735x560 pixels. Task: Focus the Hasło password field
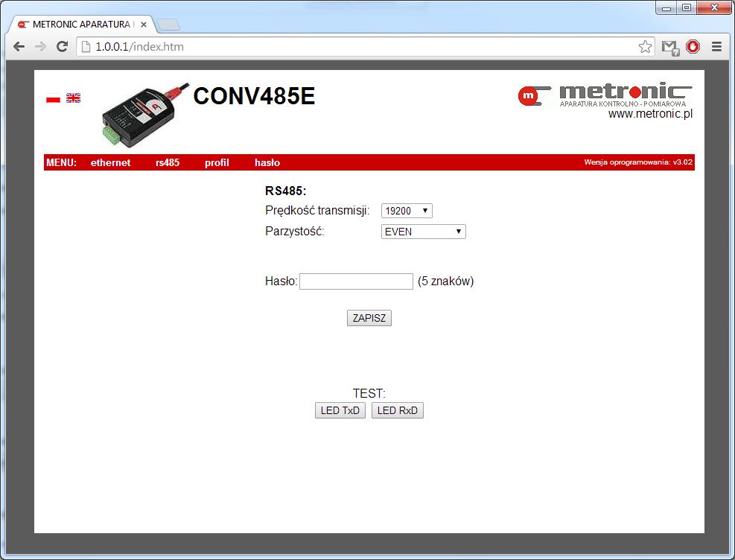click(356, 281)
